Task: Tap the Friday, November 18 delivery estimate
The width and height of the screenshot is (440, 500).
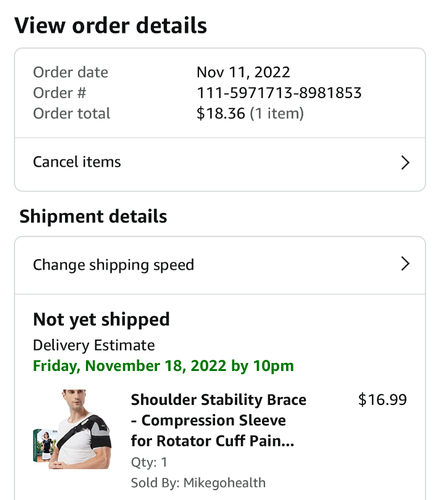Action: (x=163, y=366)
